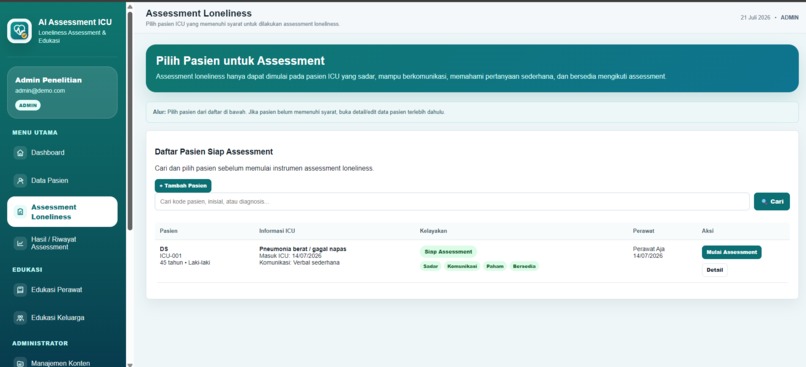Viewport: 806px width, 367px height.
Task: Click admin@demo.com email text
Action: click(x=40, y=90)
